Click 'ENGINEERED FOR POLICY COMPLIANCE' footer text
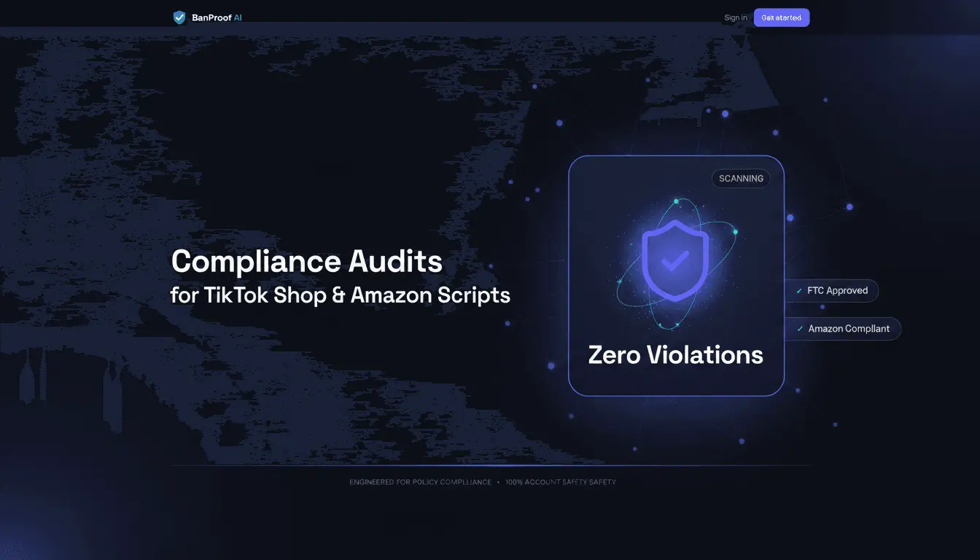980x560 pixels. (x=420, y=482)
